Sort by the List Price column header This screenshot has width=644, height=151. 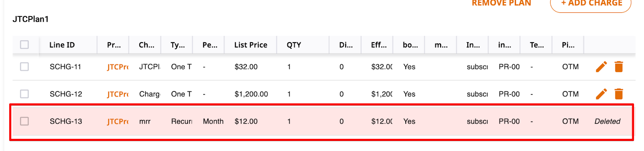click(x=251, y=45)
